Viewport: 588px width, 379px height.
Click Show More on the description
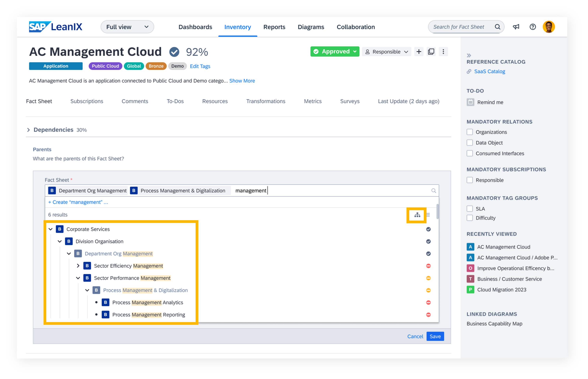[242, 81]
